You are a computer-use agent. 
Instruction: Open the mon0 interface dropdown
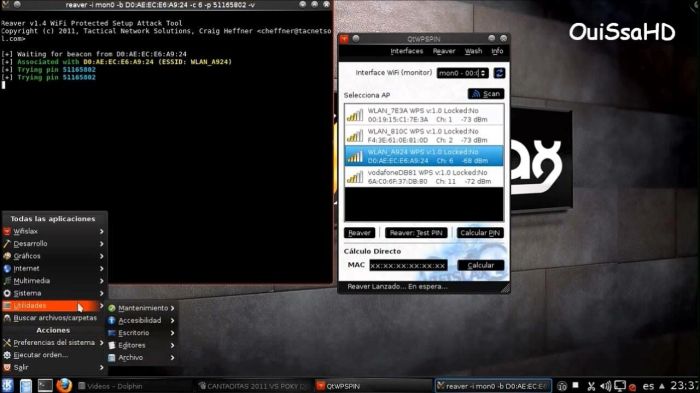coord(462,73)
